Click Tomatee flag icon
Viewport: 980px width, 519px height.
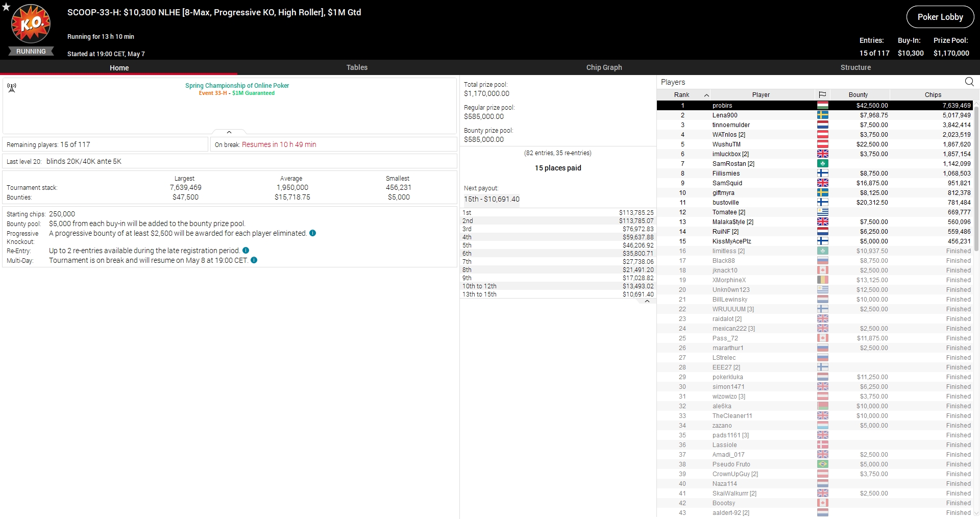click(x=822, y=212)
